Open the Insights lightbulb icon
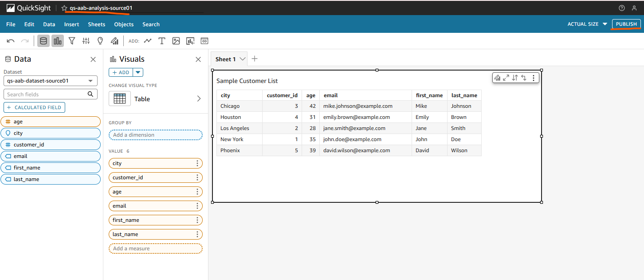 pos(100,41)
